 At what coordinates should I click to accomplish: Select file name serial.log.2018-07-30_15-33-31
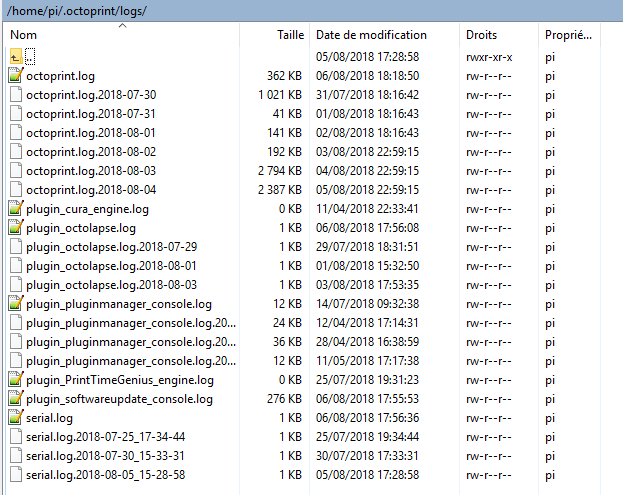[105, 456]
